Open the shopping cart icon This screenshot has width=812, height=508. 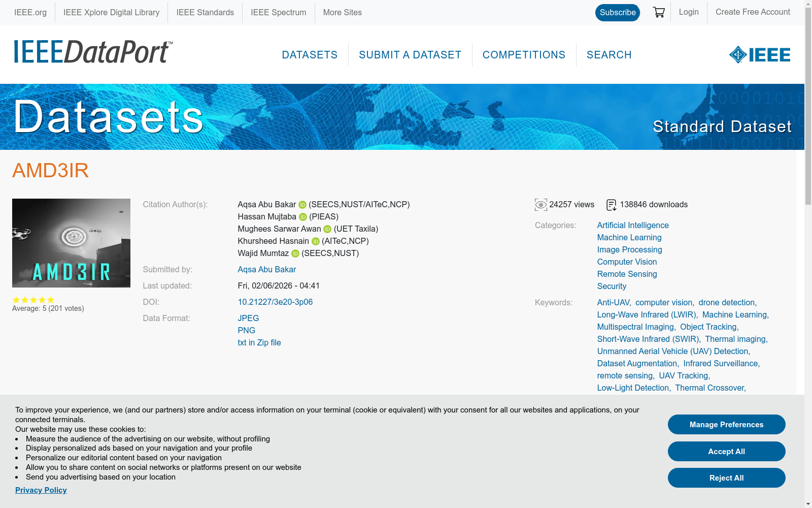click(659, 12)
